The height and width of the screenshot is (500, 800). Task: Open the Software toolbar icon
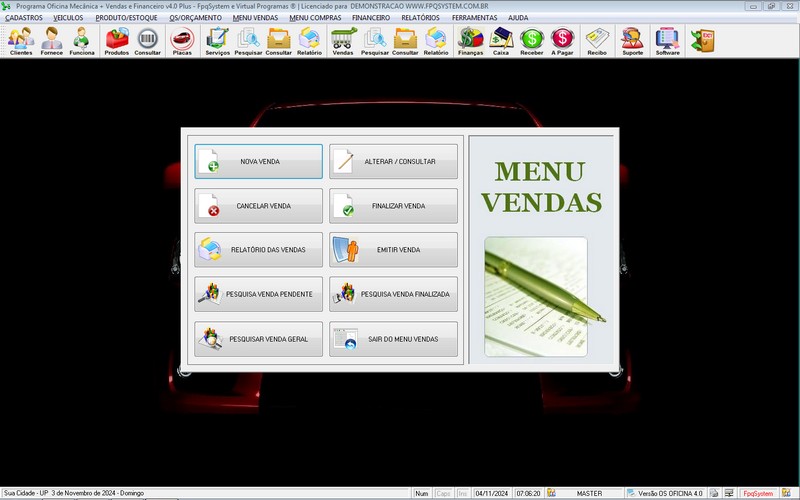click(x=667, y=41)
